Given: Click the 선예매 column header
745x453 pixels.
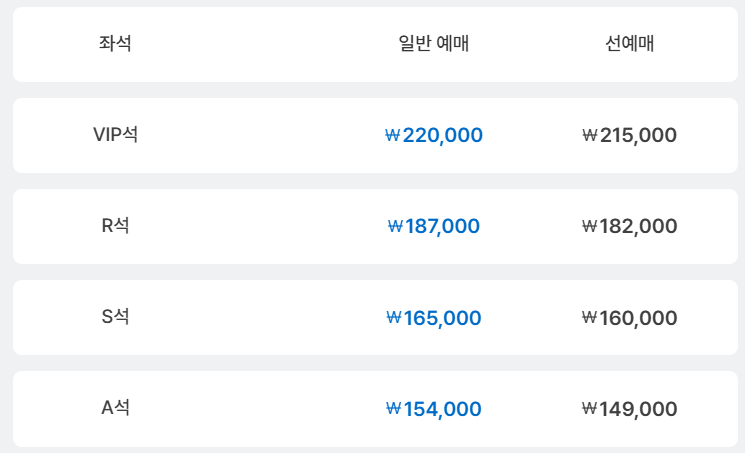Looking at the screenshot, I should (x=630, y=43).
